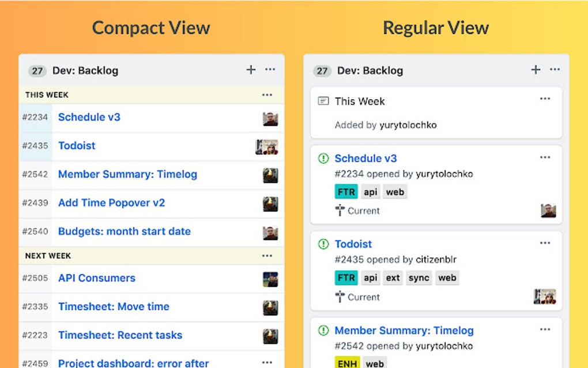Click the plus icon on the Compact View column header

point(251,70)
